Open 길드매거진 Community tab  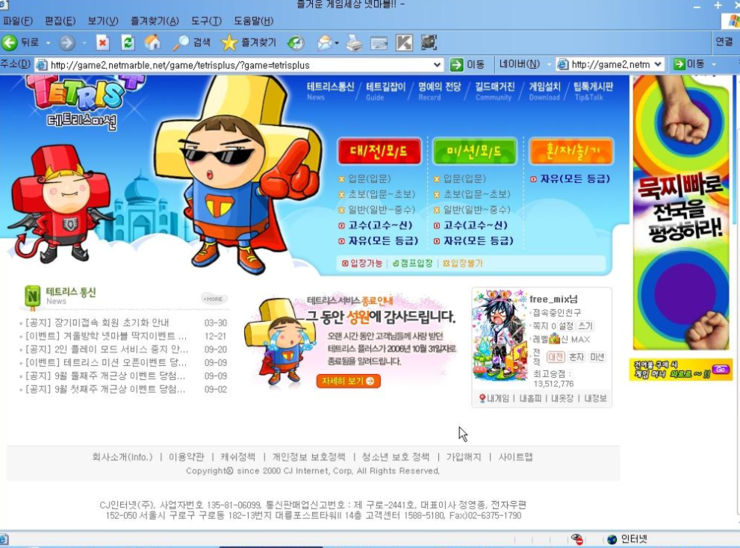click(x=495, y=91)
